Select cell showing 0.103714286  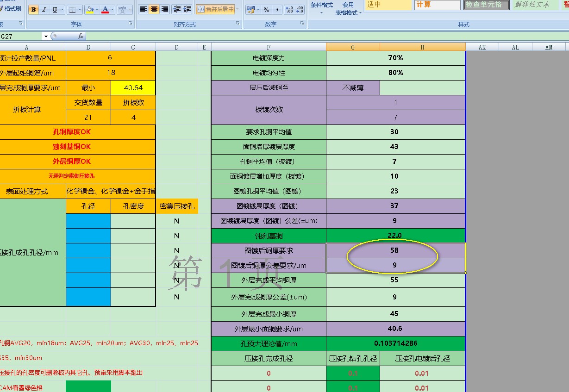(x=396, y=343)
